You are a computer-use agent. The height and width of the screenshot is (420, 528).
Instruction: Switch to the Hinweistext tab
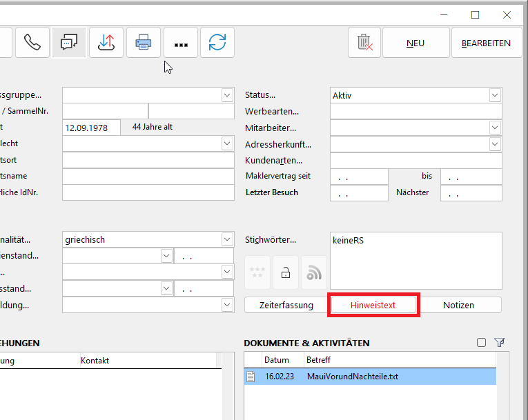click(373, 305)
